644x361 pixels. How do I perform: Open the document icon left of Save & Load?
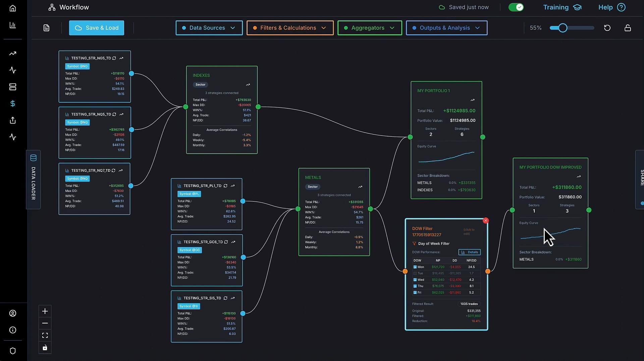coord(46,28)
